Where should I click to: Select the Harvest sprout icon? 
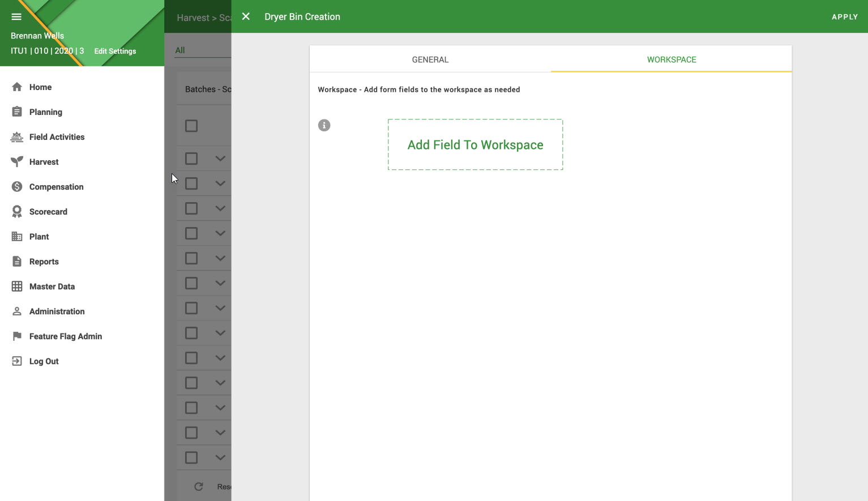(17, 162)
